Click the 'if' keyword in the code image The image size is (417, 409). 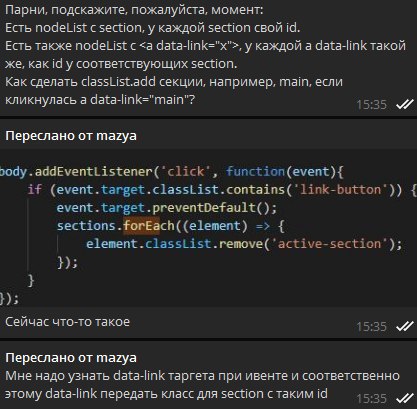tap(35, 190)
